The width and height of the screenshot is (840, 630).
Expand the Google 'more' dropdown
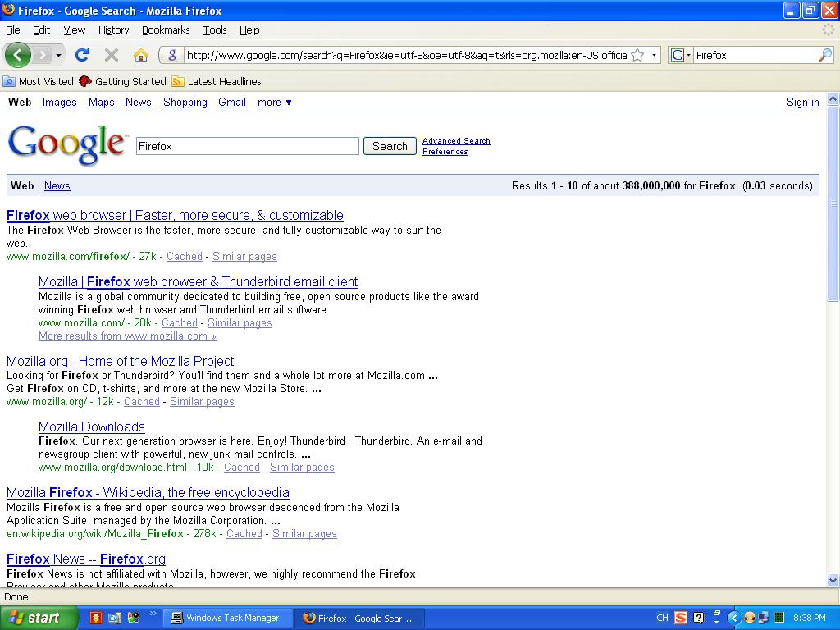coord(274,103)
